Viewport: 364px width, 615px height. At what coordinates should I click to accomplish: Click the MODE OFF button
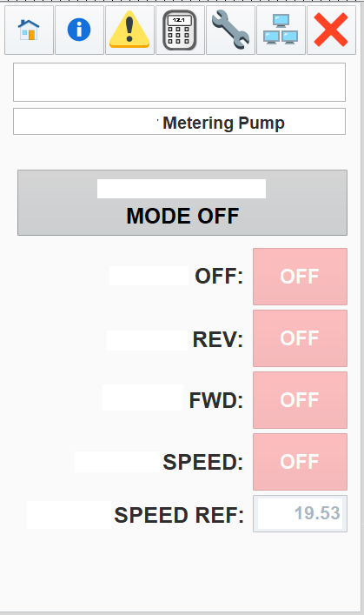pos(182,203)
